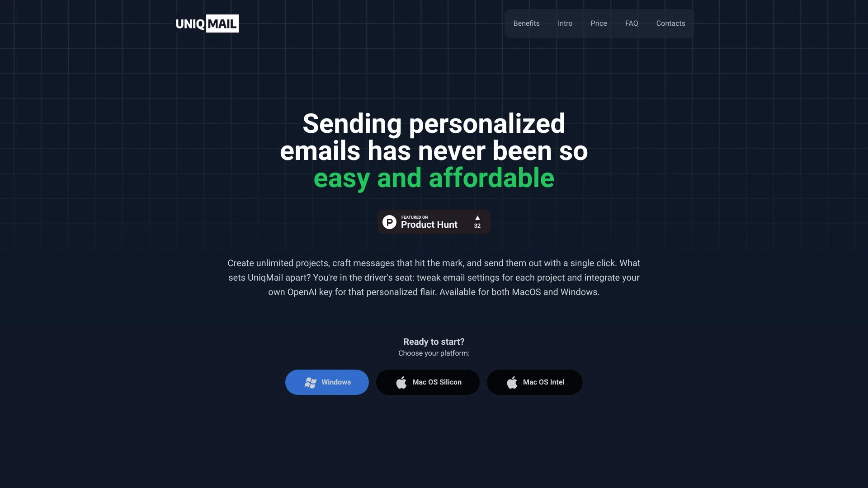Select the Benefits navigation menu item
This screenshot has height=488, width=868.
point(526,23)
